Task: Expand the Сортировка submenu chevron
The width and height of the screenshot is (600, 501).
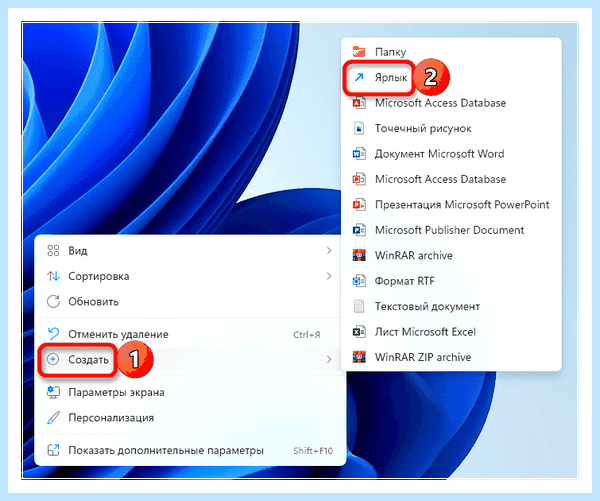Action: [x=329, y=276]
